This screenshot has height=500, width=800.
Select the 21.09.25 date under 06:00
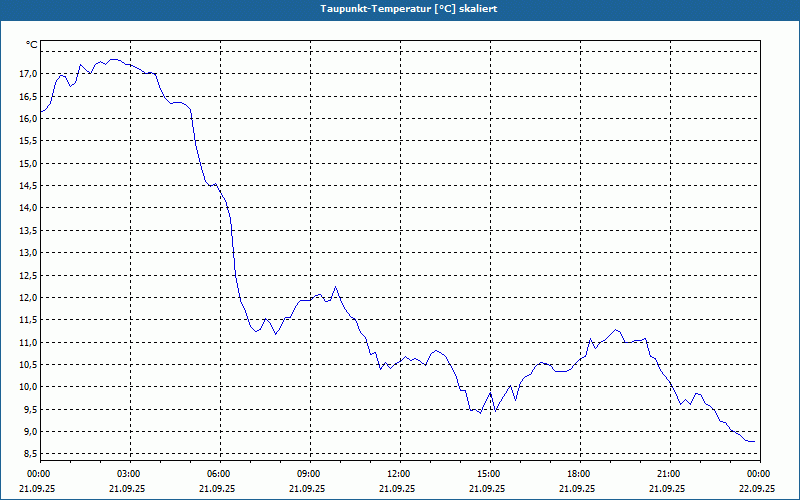click(217, 488)
